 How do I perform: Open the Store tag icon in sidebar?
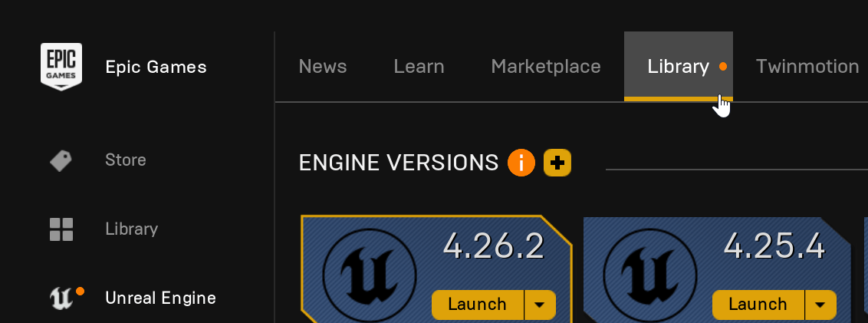click(61, 160)
